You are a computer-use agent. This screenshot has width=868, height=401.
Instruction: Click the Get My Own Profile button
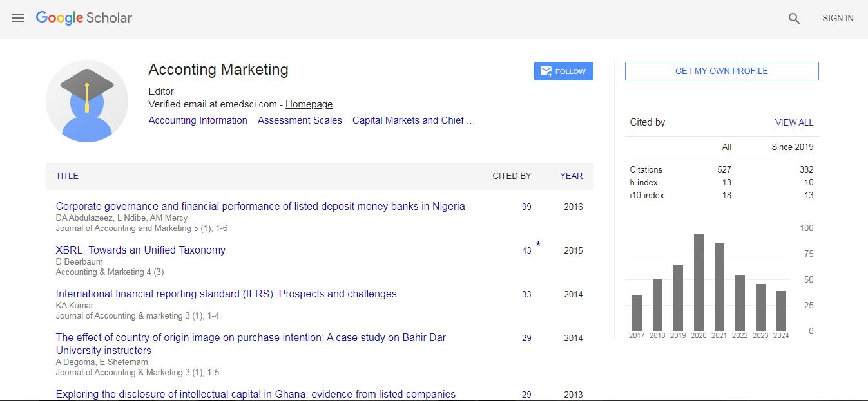pyautogui.click(x=721, y=71)
